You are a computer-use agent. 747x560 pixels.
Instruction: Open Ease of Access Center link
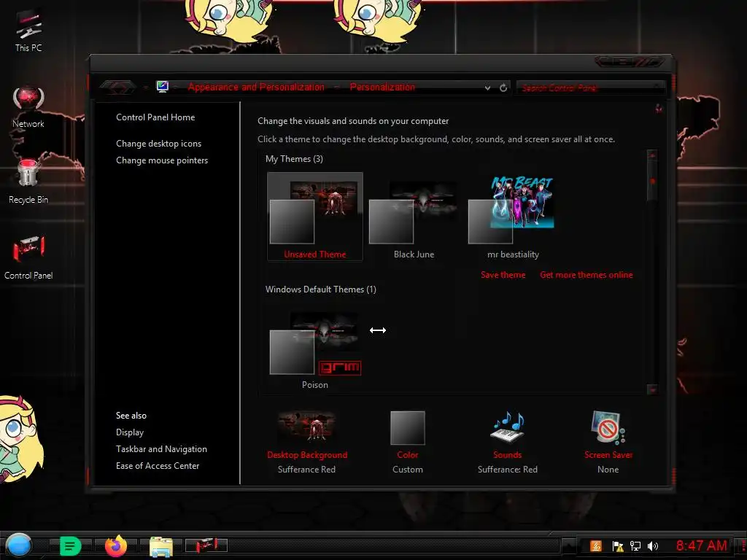(158, 466)
